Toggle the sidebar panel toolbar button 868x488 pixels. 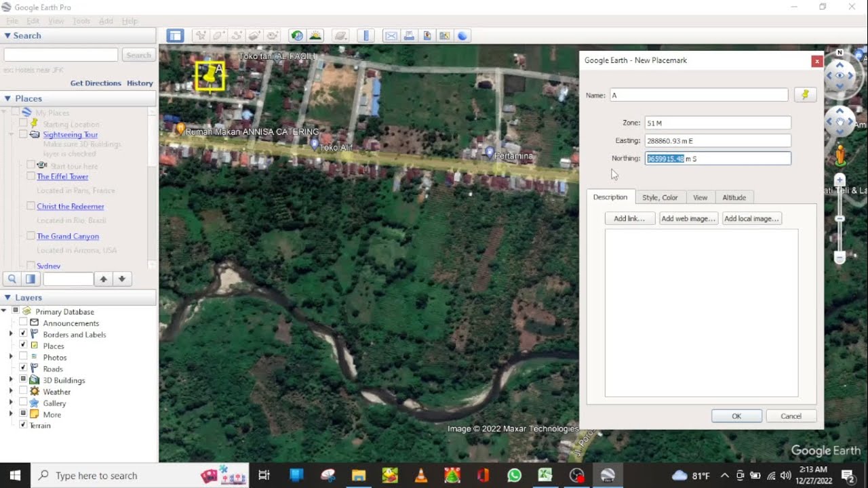[175, 36]
